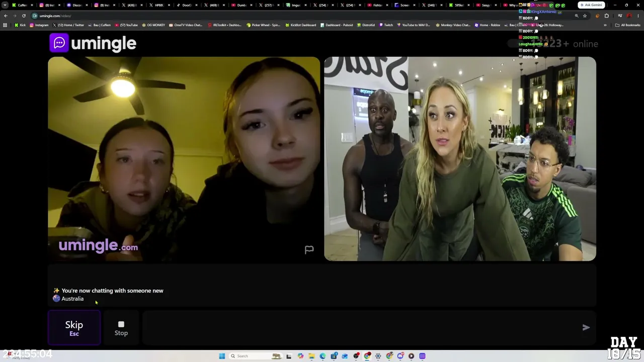Switch to the Cuffem Kick tab
644x362 pixels.
pos(23,5)
